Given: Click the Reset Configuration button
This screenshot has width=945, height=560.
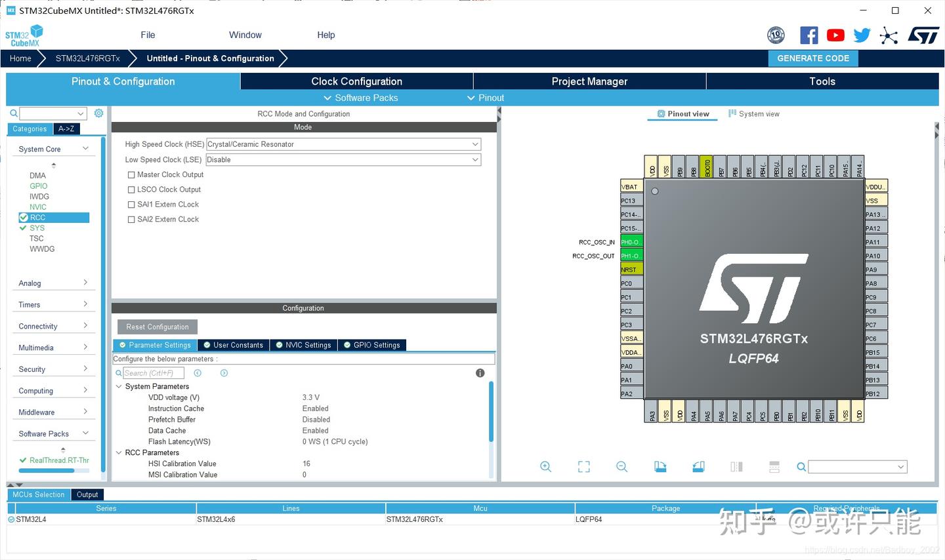Looking at the screenshot, I should (x=157, y=327).
